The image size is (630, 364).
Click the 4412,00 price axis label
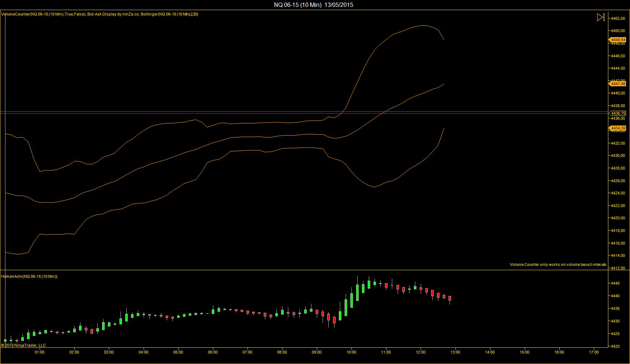click(618, 268)
